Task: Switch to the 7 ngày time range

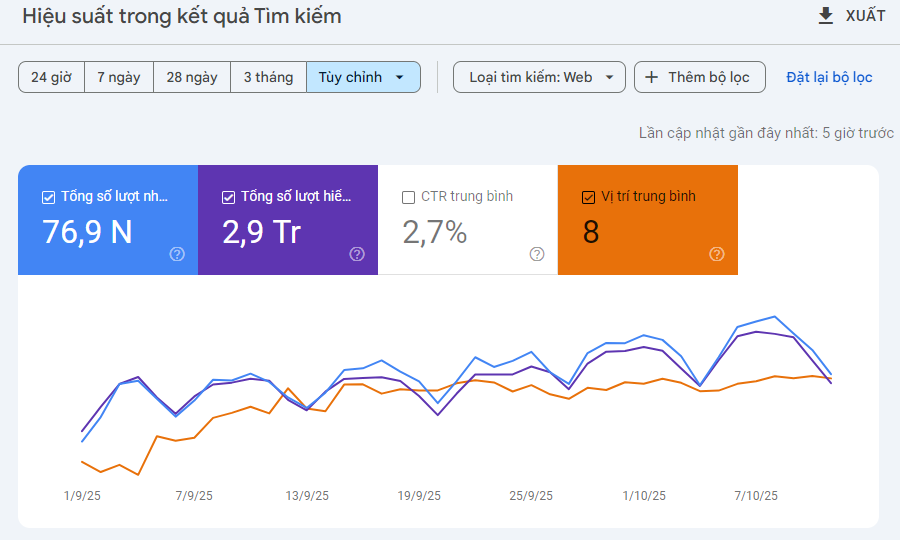Action: (x=119, y=77)
